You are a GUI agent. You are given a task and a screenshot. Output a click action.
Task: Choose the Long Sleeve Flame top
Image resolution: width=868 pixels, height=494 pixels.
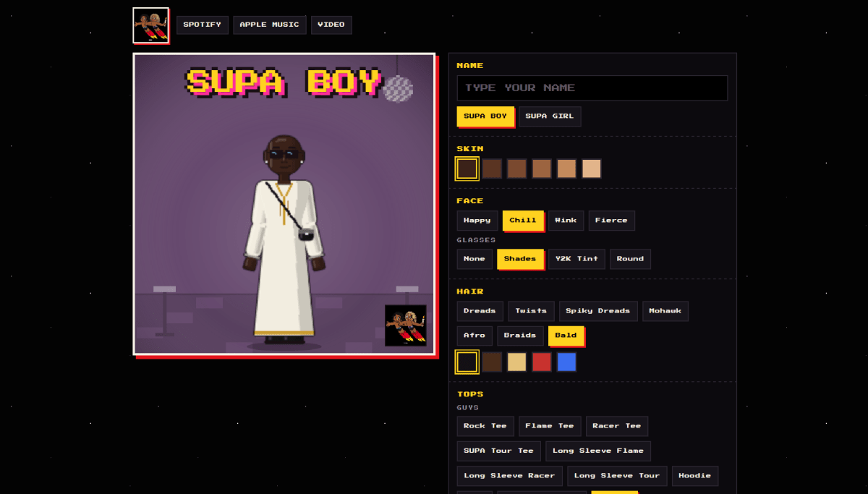598,451
